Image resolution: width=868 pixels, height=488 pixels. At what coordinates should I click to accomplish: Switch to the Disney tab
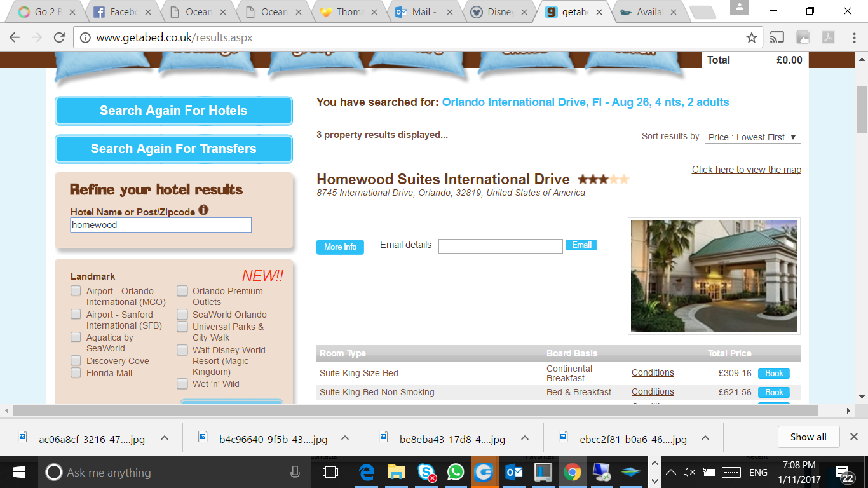pos(499,11)
